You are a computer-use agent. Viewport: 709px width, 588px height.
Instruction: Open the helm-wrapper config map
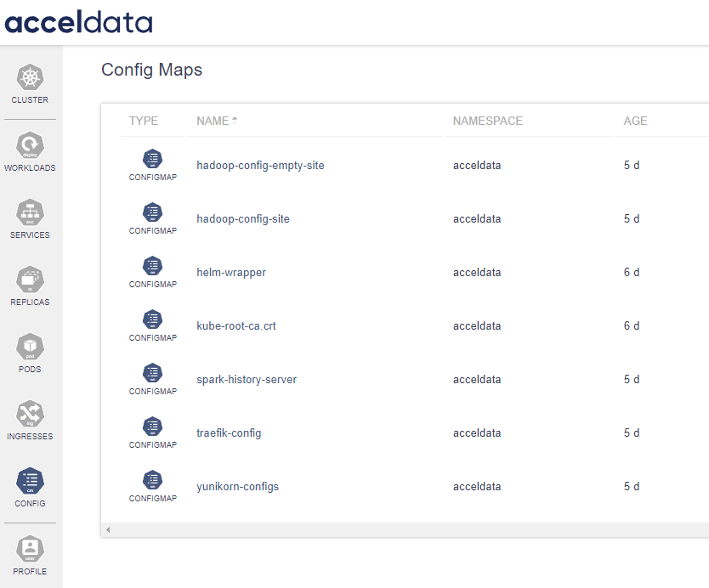click(231, 273)
